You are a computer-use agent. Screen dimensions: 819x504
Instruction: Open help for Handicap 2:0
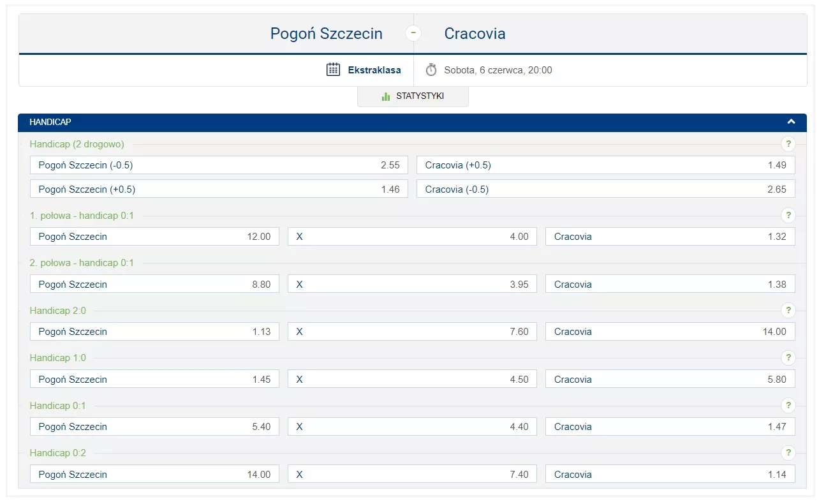click(x=788, y=310)
